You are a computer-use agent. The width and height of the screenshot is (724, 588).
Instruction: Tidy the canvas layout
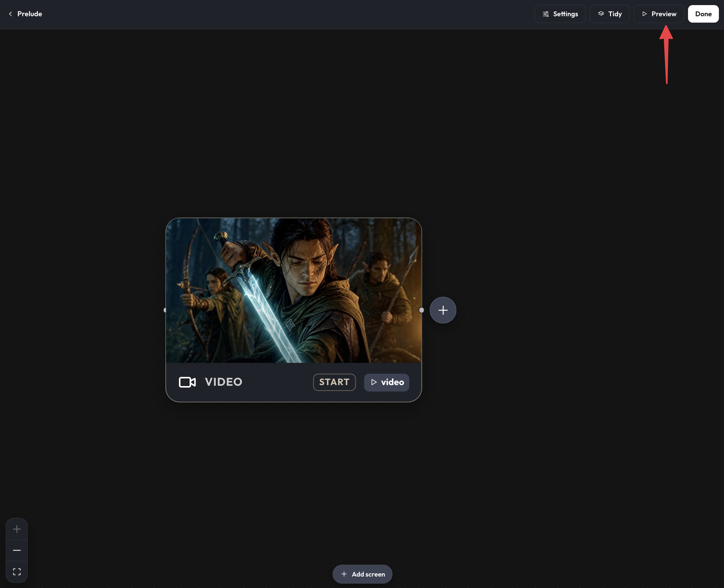(609, 14)
